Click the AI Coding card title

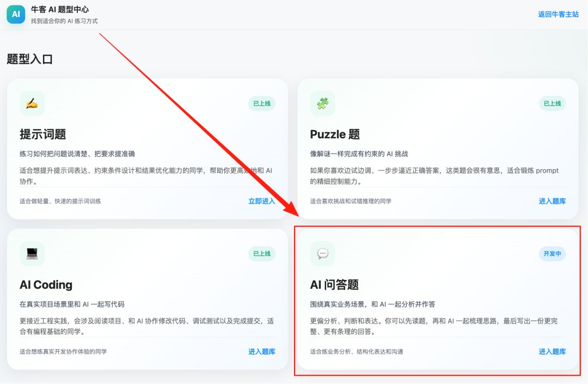point(46,285)
